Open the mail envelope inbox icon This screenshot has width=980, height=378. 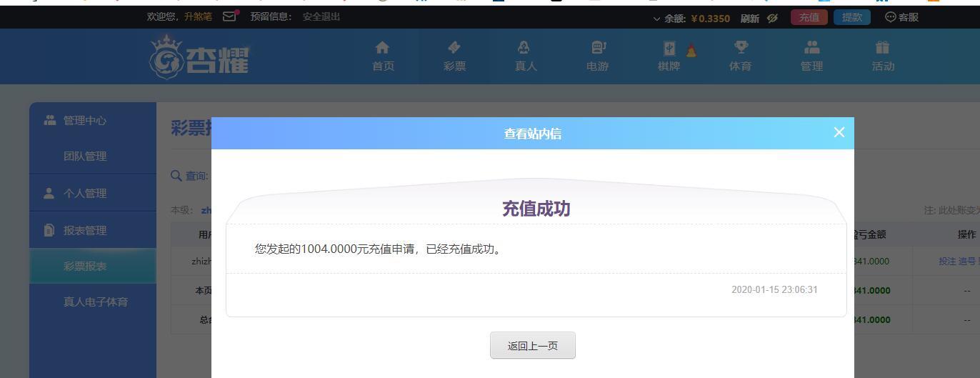click(x=230, y=16)
